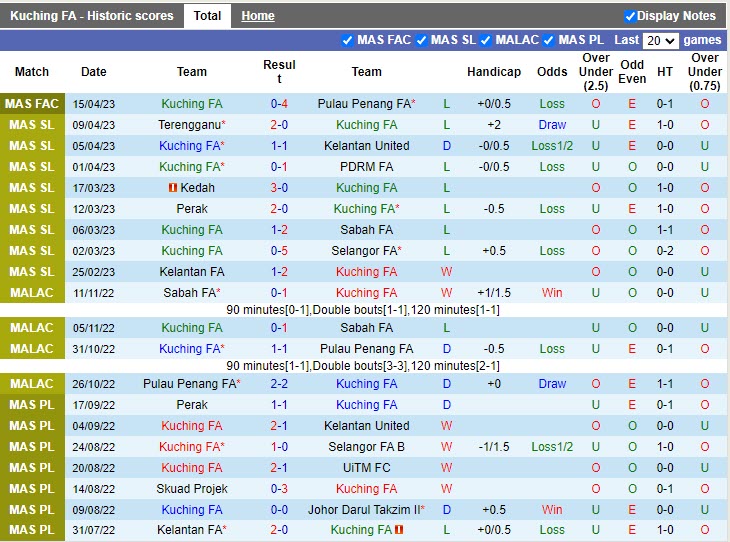Toggle the MAS PL filter checkbox

point(549,41)
